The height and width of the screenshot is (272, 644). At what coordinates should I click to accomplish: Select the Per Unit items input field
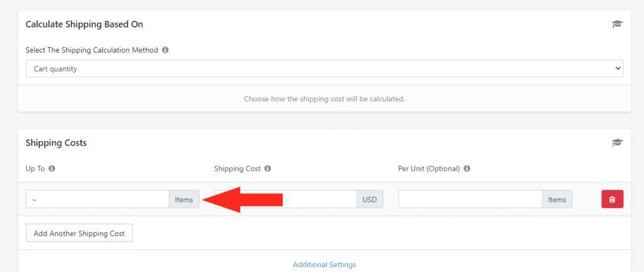click(x=470, y=199)
